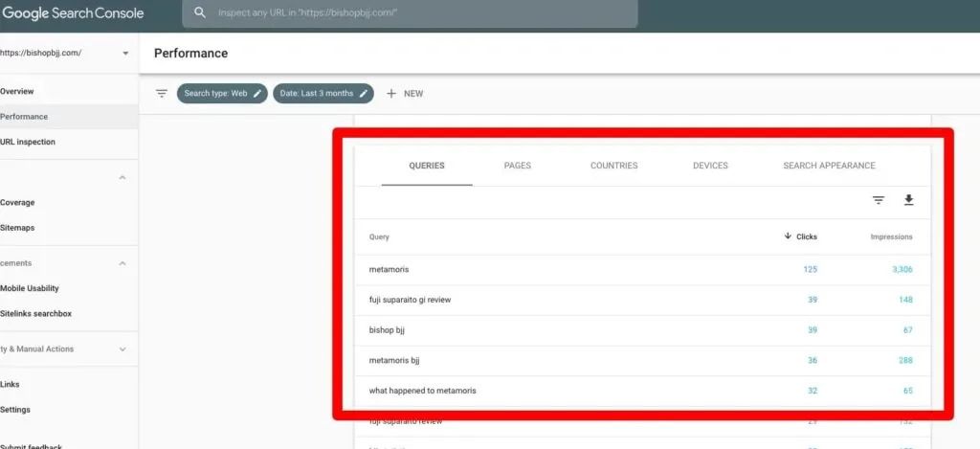Image resolution: width=980 pixels, height=449 pixels.
Task: Click the table filter rows icon
Action: tap(879, 200)
